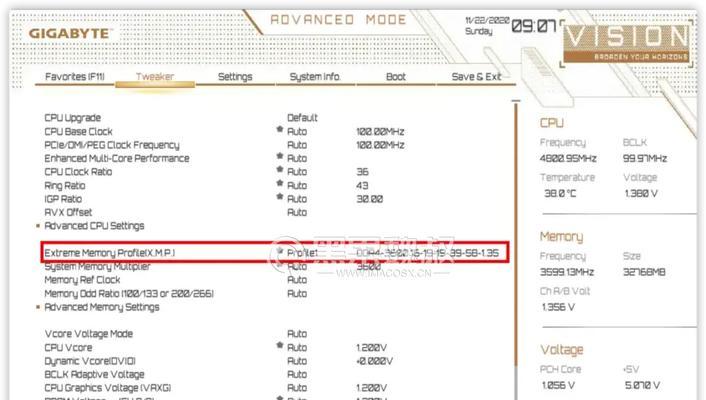Click the settings list vertical scrollbar

tap(516, 250)
